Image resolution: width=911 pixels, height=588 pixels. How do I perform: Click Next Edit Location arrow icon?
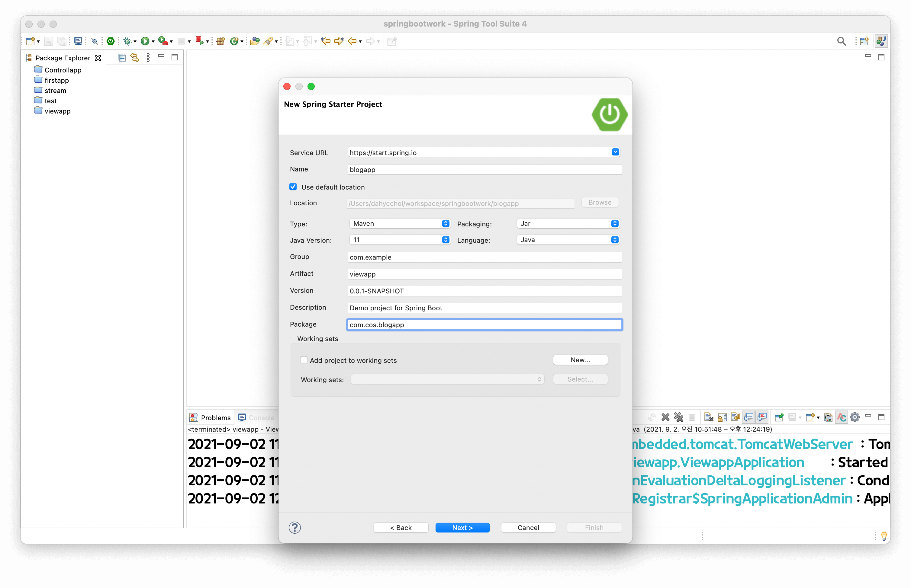[339, 41]
